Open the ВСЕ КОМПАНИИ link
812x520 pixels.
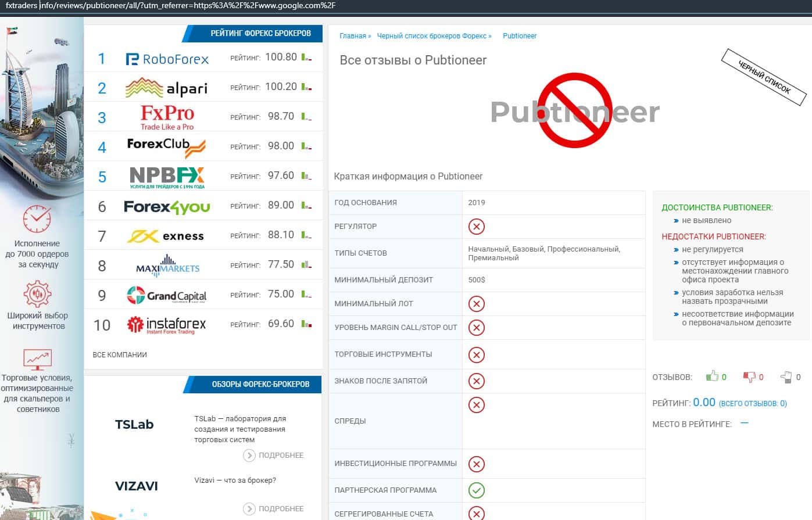120,355
